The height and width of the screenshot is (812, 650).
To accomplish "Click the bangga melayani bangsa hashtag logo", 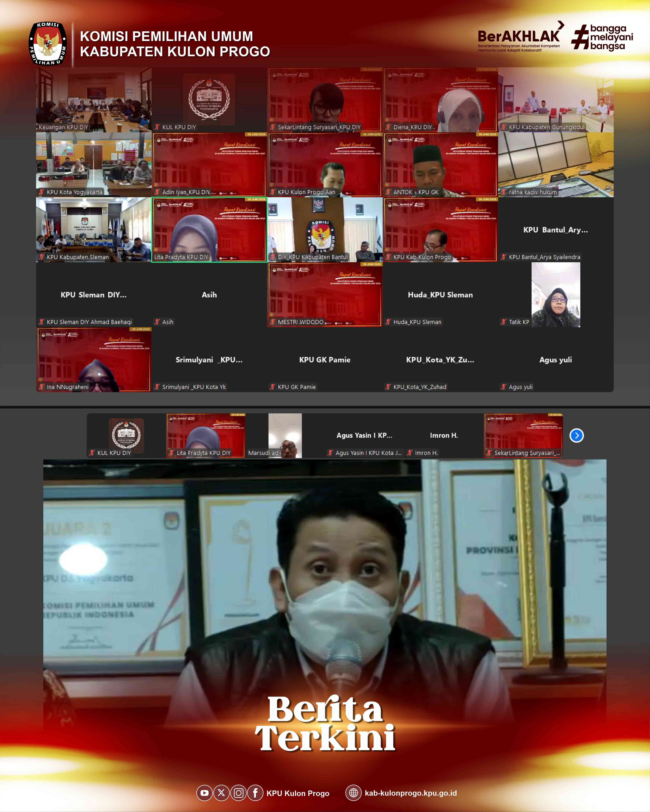I will [x=602, y=37].
